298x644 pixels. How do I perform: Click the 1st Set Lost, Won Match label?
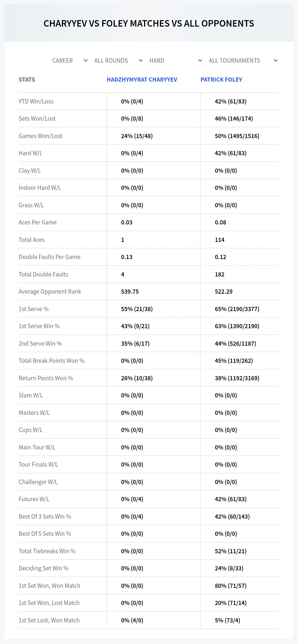pos(49,620)
